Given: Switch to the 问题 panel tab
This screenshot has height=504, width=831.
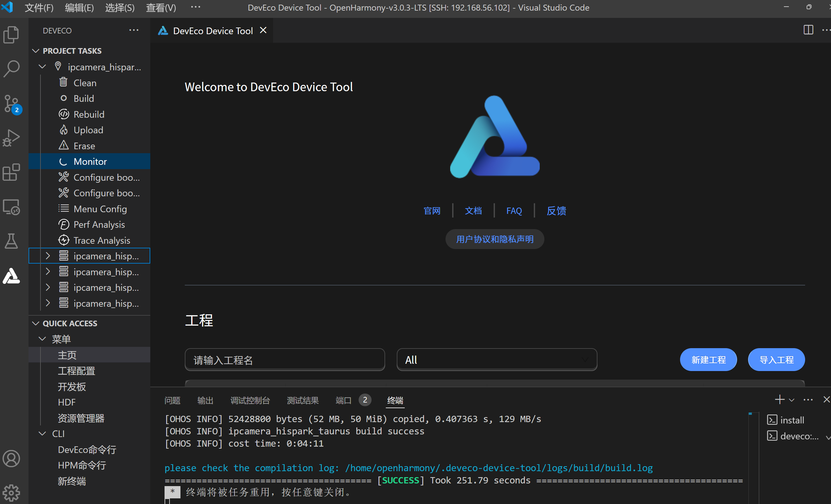Looking at the screenshot, I should pyautogui.click(x=173, y=400).
